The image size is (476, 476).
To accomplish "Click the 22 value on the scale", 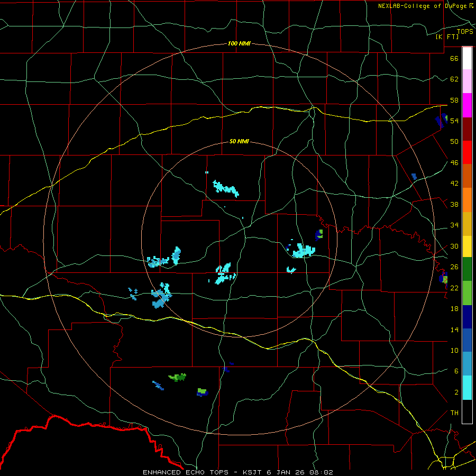I will point(454,288).
